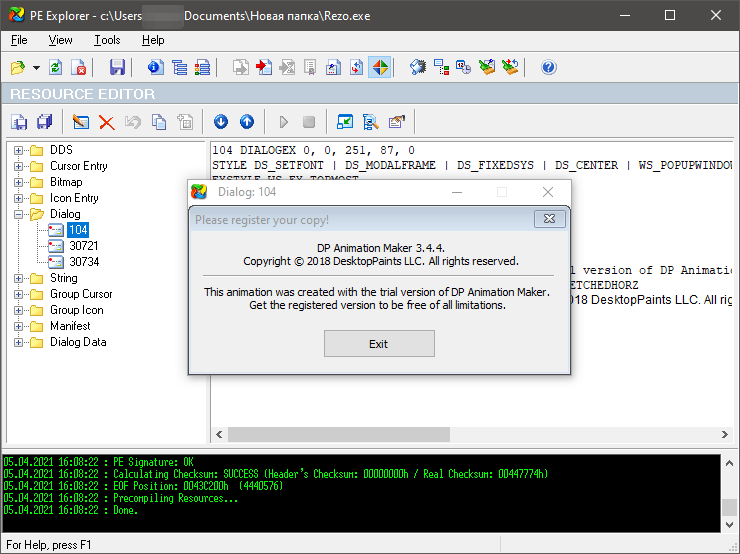The image size is (740, 554).
Task: Click the Save File floppy disk icon
Action: tap(117, 67)
